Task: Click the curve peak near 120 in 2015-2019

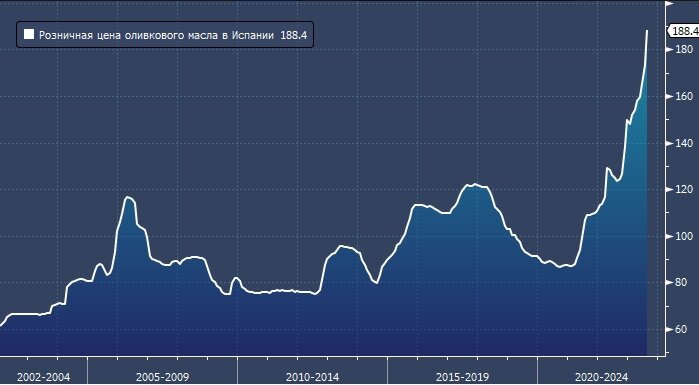Action: [475, 184]
